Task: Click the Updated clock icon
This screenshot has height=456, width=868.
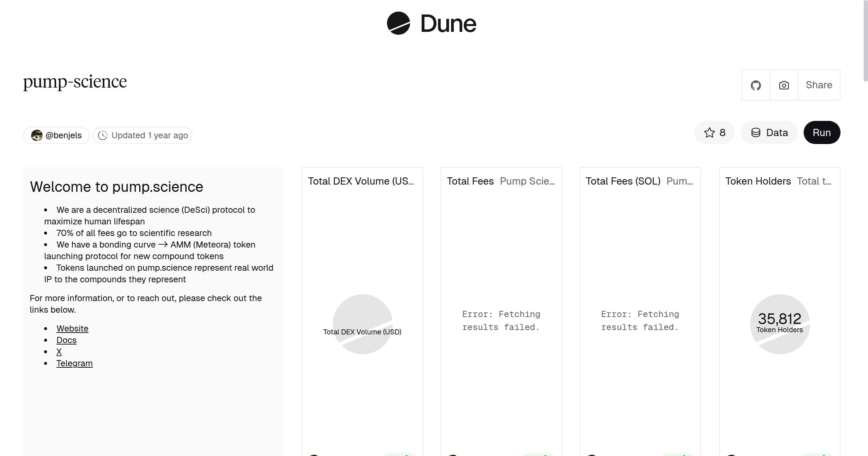Action: [x=103, y=135]
